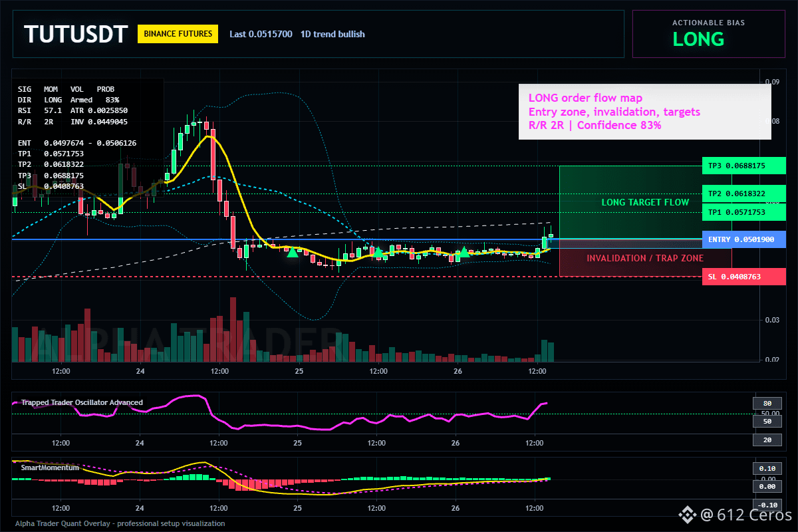Select the 'Last 0.0515700' price text

(261, 34)
